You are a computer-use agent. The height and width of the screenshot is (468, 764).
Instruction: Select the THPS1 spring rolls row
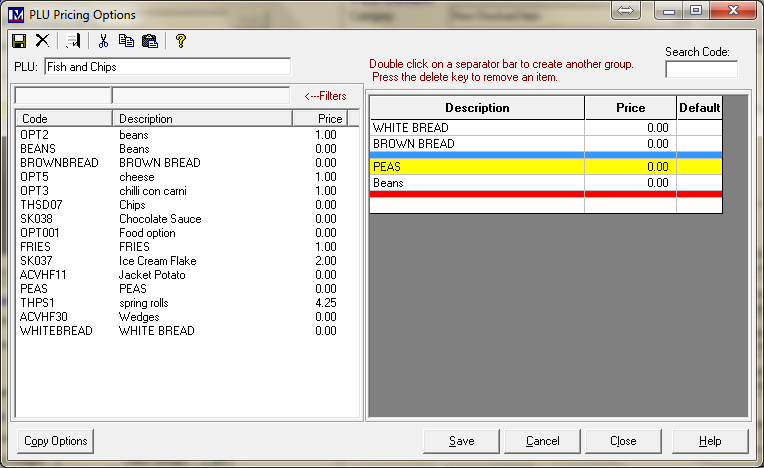(187, 303)
